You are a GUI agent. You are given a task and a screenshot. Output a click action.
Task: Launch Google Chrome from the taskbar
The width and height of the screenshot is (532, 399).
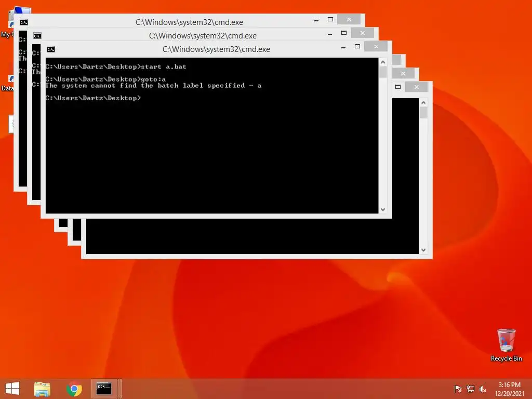pyautogui.click(x=74, y=389)
